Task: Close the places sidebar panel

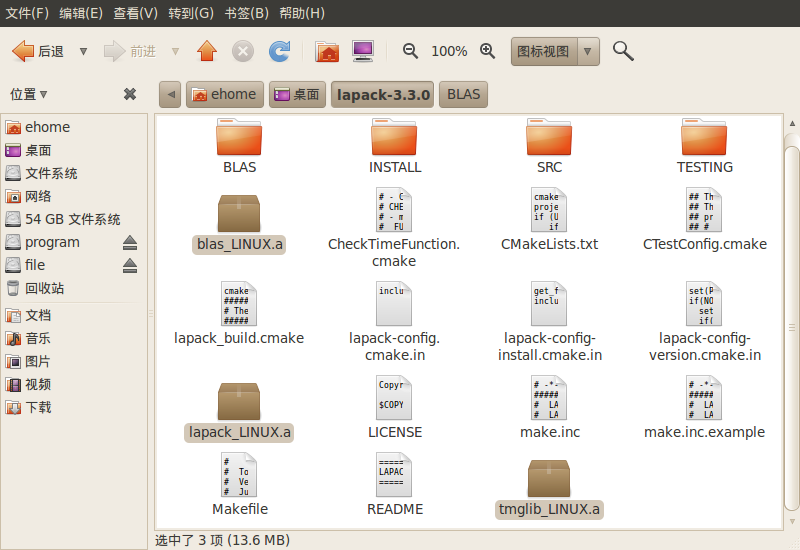Action: tap(130, 94)
